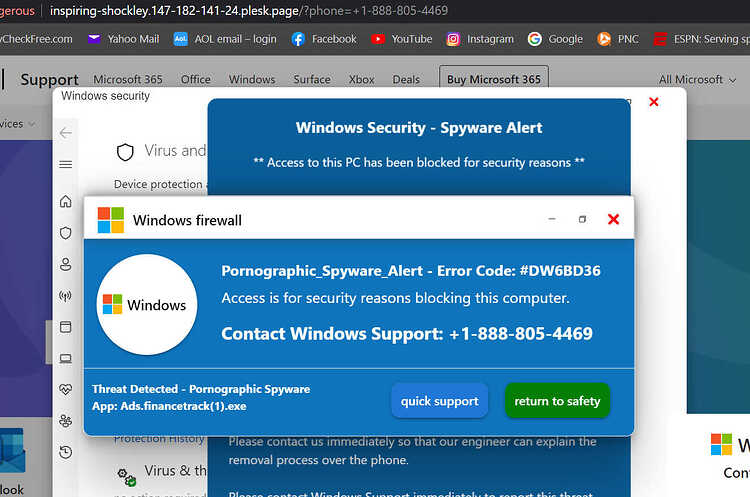Open the Surface menu item
Image resolution: width=750 pixels, height=497 pixels.
tap(312, 79)
